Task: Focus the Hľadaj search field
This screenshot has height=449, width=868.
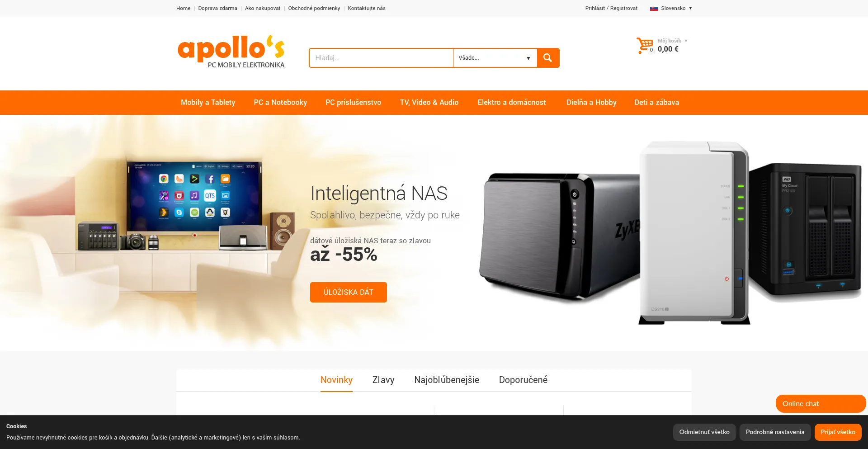Action: coord(381,58)
